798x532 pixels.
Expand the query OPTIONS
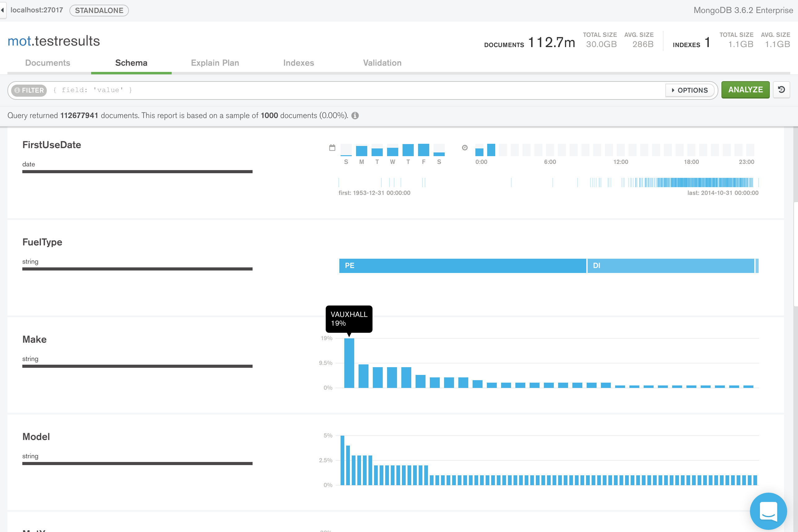[690, 90]
